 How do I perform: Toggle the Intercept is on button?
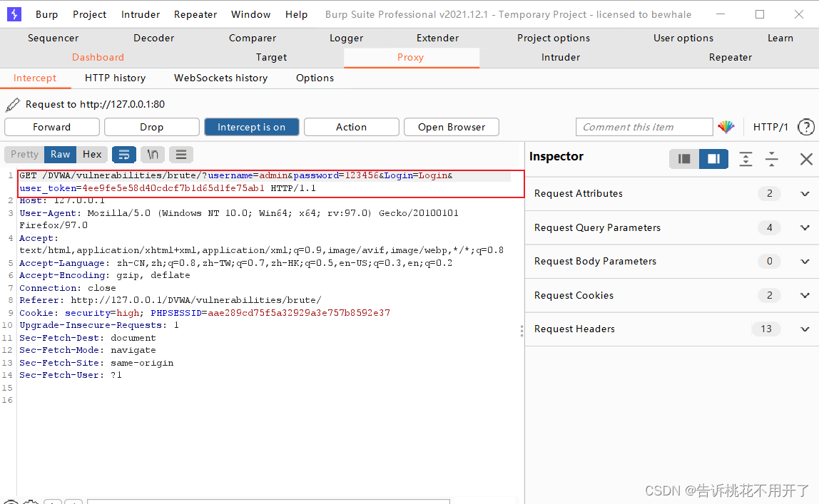(251, 127)
